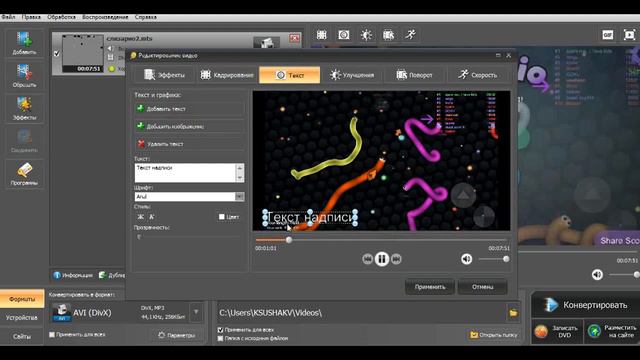Click the text box scroll-down arrow
Screen dimensions: 640x360
(240, 178)
